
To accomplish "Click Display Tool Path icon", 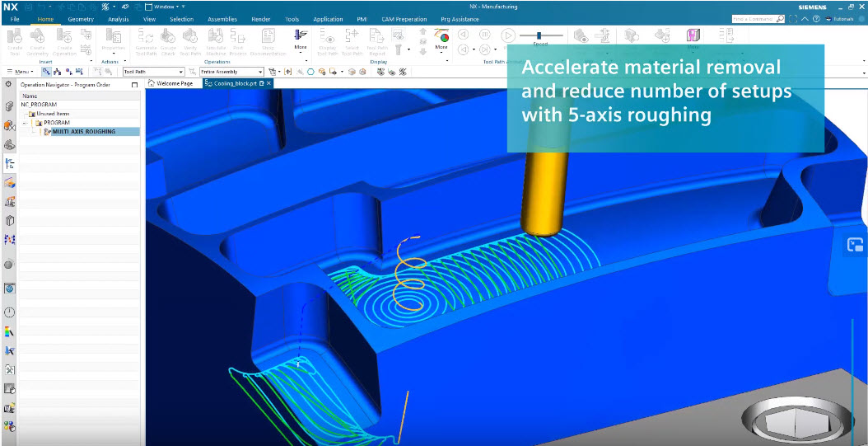I will point(329,36).
